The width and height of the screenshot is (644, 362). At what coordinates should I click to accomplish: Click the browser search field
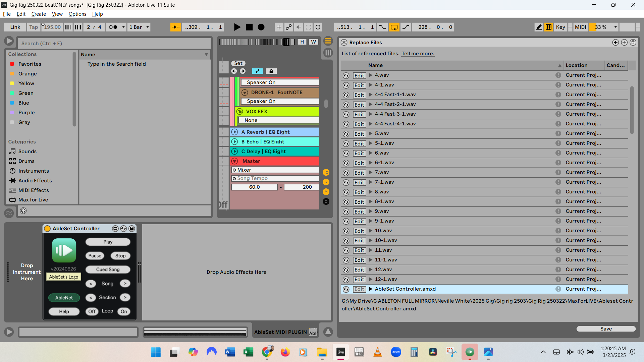[114, 44]
